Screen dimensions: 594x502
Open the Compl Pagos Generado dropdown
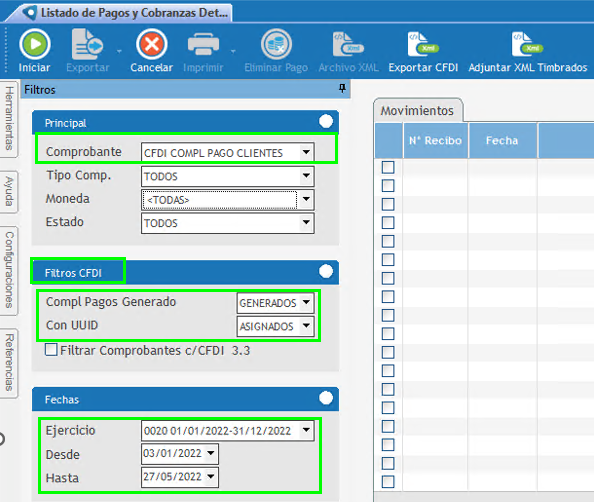pyautogui.click(x=306, y=302)
